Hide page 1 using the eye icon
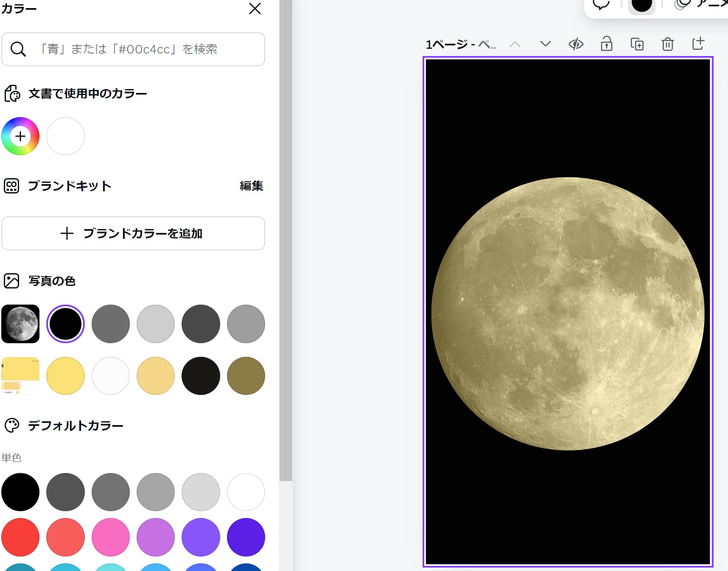The width and height of the screenshot is (728, 571). [x=577, y=44]
